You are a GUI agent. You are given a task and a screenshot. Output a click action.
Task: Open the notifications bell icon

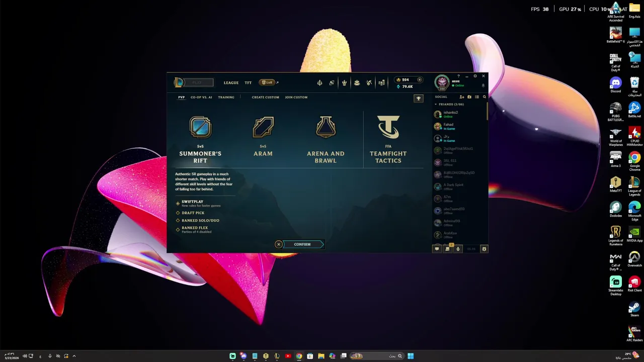[483, 85]
